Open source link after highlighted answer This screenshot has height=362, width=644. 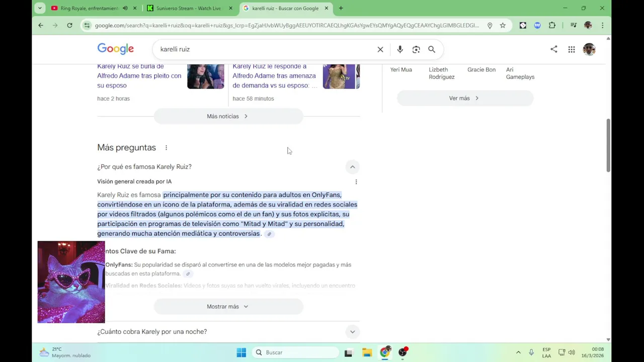pyautogui.click(x=269, y=234)
